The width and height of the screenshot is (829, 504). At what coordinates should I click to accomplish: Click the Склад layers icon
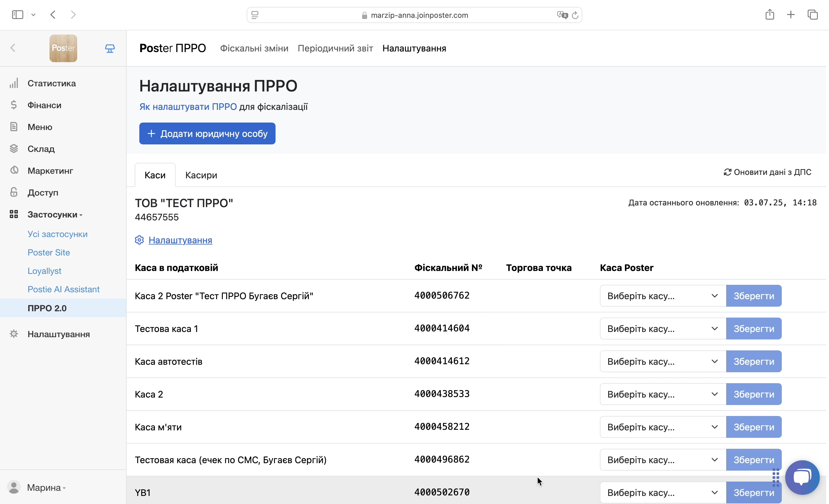(14, 149)
